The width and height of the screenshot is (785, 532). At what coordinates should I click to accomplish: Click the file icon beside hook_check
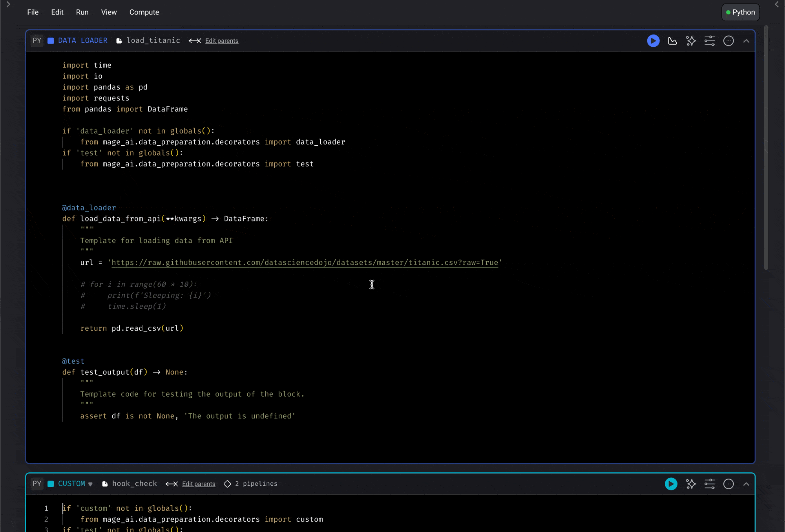tap(105, 484)
